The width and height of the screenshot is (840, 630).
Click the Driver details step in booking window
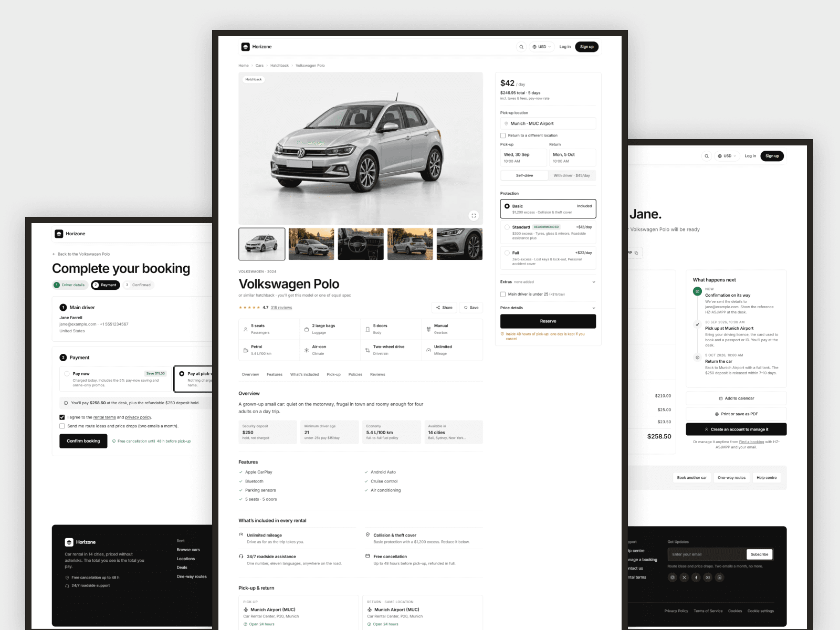(70, 285)
